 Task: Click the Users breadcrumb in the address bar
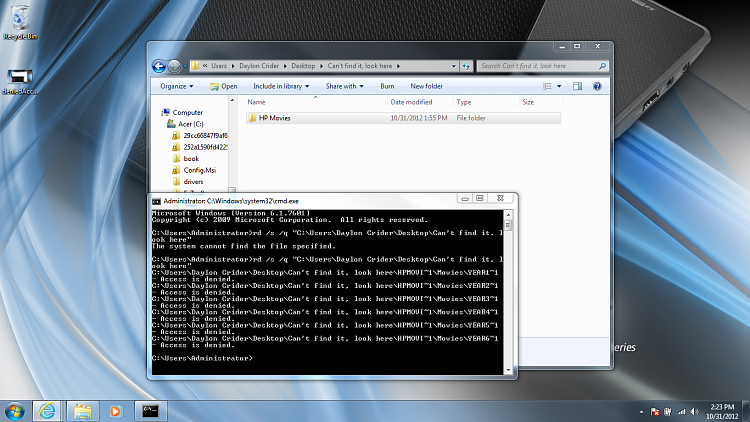(x=219, y=66)
